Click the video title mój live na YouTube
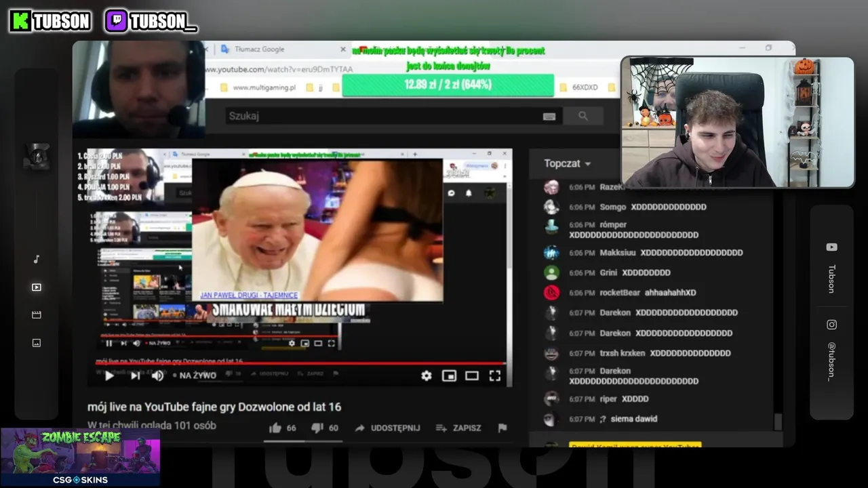The width and height of the screenshot is (868, 488). click(x=214, y=407)
